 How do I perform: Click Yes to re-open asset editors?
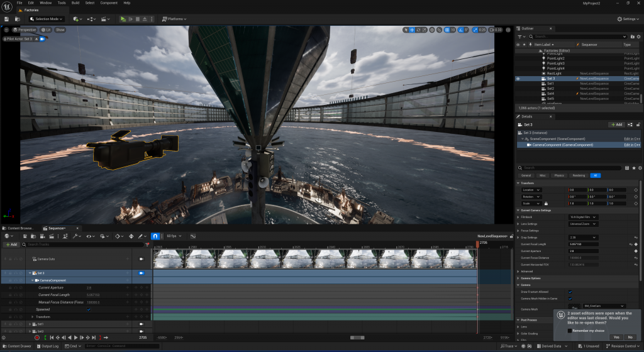[615, 338]
